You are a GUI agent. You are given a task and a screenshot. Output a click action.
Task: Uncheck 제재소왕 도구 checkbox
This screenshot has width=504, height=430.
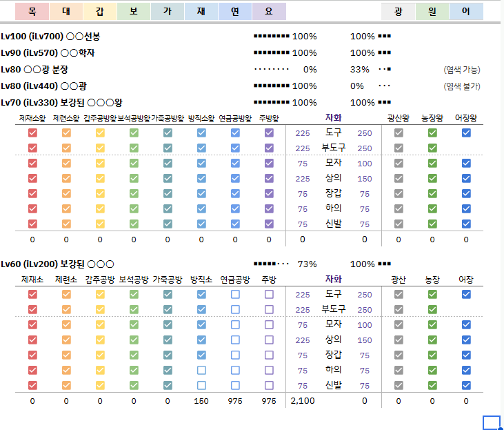32,133
